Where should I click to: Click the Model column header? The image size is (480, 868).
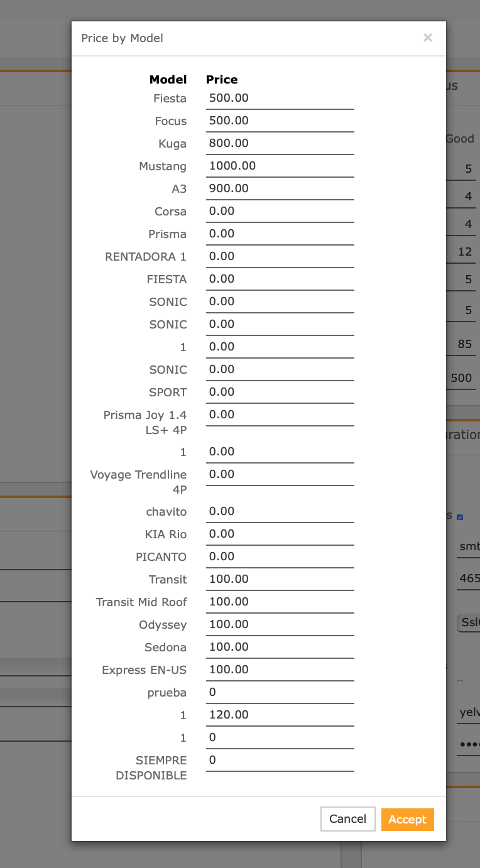click(168, 79)
